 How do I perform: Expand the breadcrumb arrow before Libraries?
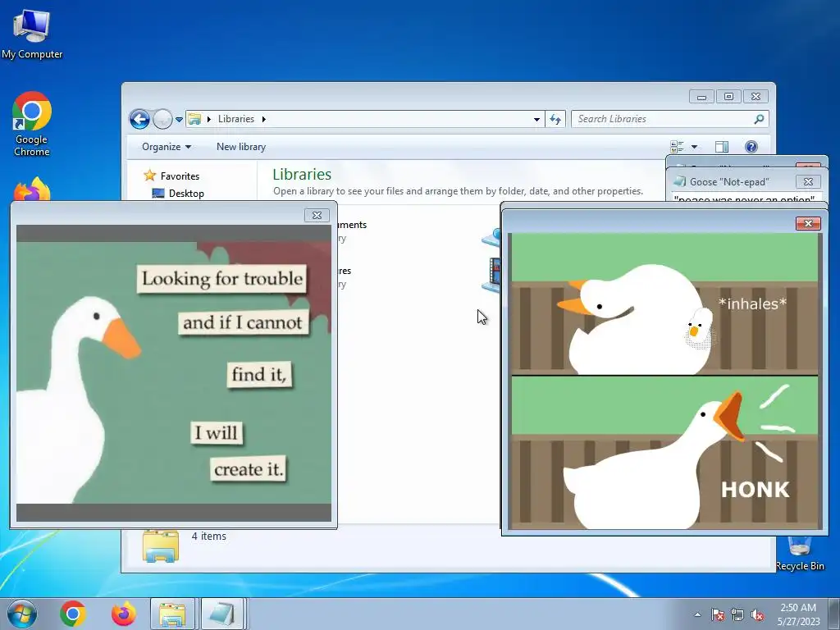(x=209, y=119)
